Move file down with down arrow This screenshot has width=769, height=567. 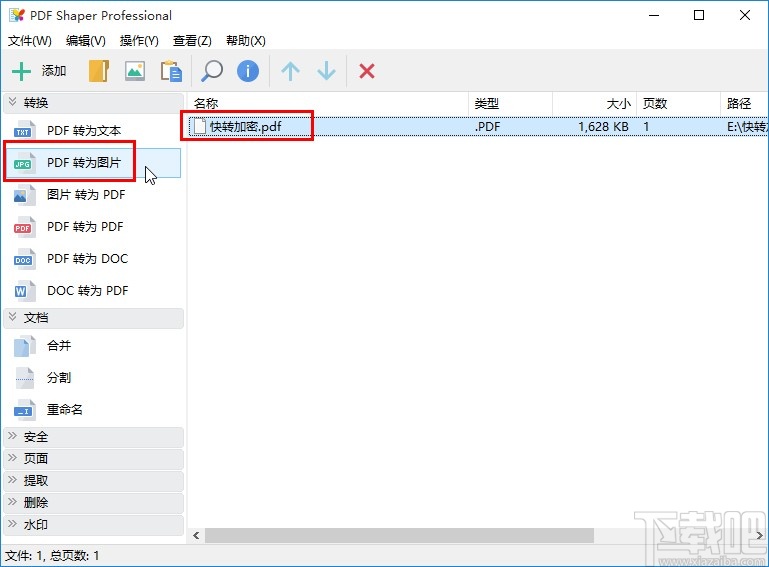[x=326, y=71]
